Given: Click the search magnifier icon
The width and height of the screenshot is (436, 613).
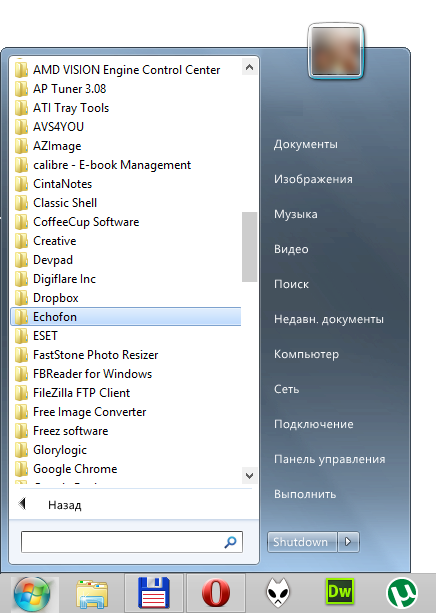Looking at the screenshot, I should coord(230,542).
